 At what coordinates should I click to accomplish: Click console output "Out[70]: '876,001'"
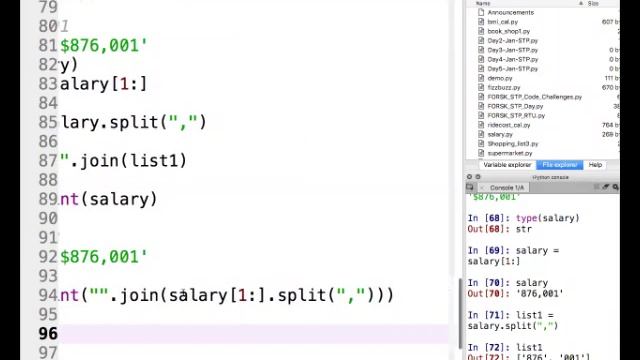point(515,293)
